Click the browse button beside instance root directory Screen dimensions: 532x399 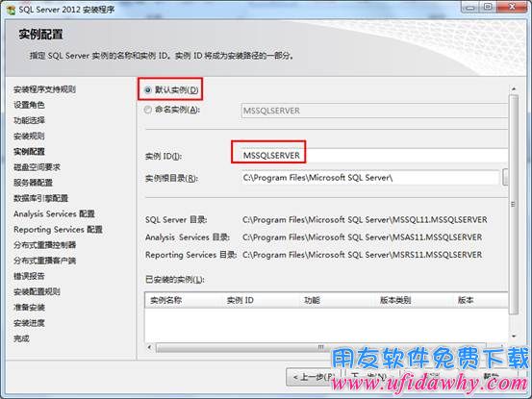[505, 177]
